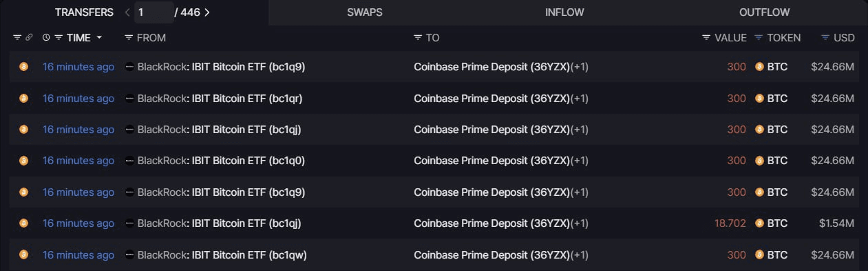The height and width of the screenshot is (271, 868).
Task: Select the TRANSFERS tab
Action: tap(84, 12)
